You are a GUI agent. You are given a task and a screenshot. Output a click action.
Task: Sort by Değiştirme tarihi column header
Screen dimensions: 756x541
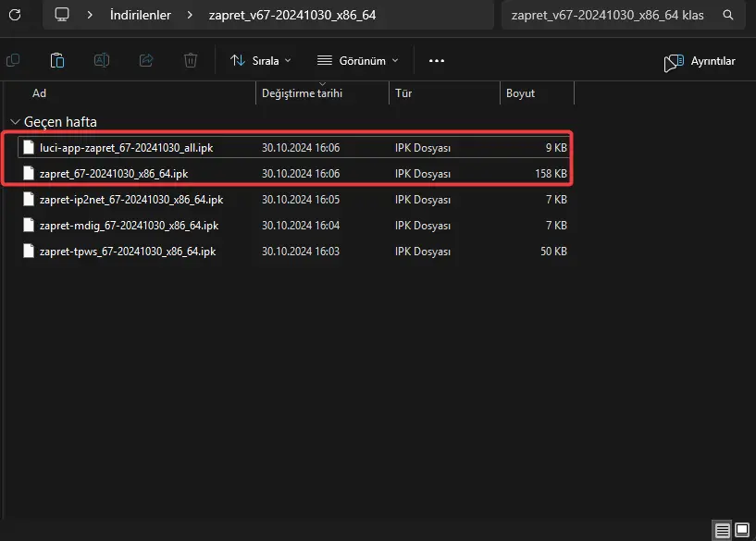302,93
